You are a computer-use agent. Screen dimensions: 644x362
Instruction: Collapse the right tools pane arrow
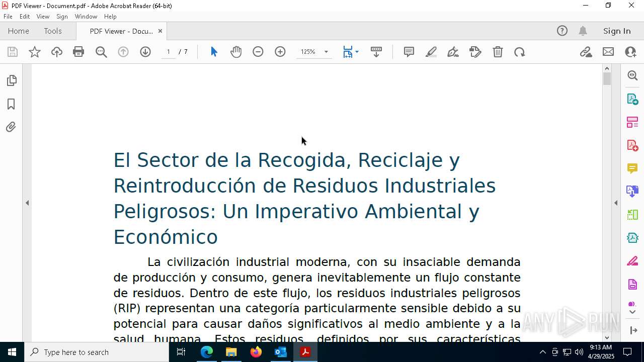tap(616, 203)
